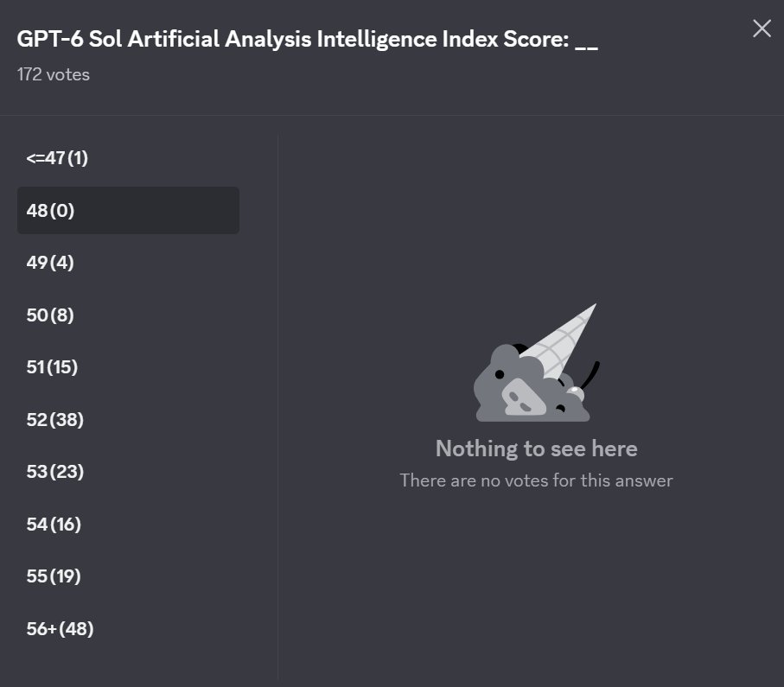
Task: Select the 56+ (48) answer
Action: [128, 628]
